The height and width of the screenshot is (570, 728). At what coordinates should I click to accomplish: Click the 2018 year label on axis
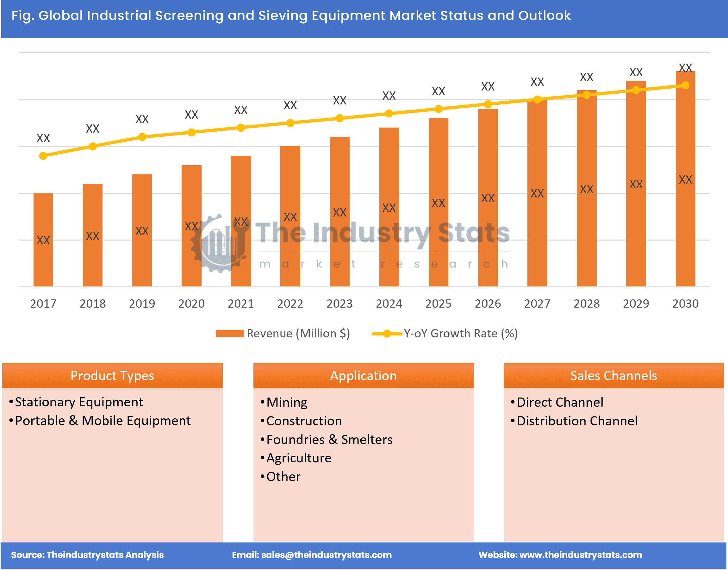pos(93,304)
